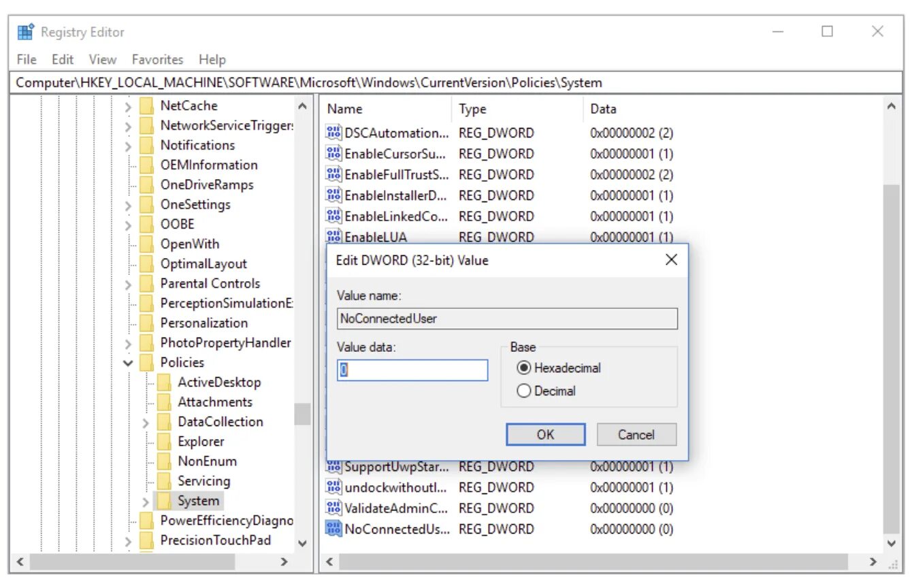Click the Explorer folder icon
The width and height of the screenshot is (912, 588).
(164, 442)
